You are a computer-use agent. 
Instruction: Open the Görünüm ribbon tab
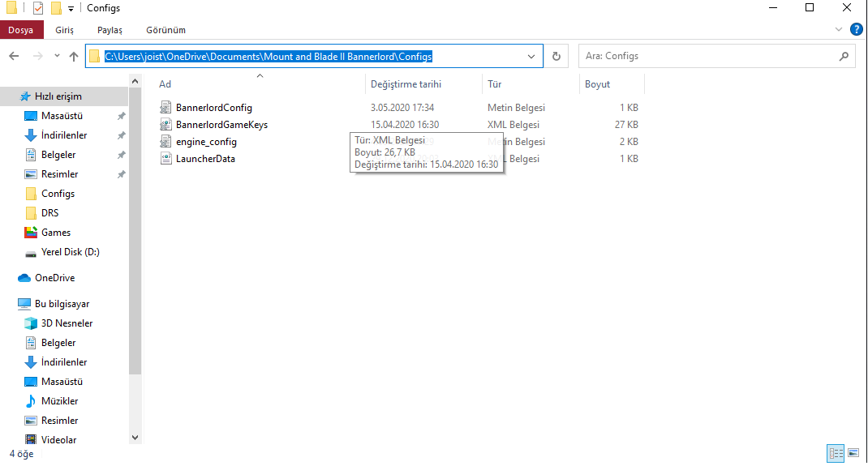(165, 30)
